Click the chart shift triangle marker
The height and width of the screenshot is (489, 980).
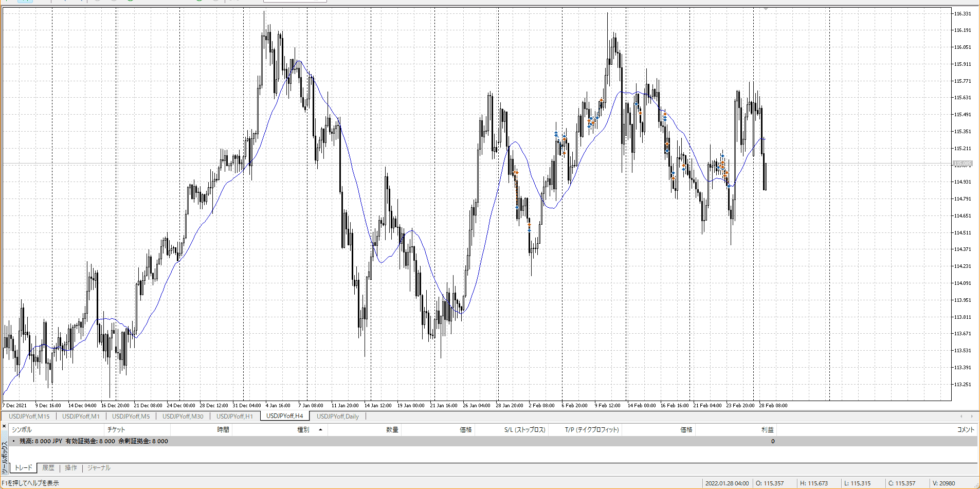coord(766,9)
